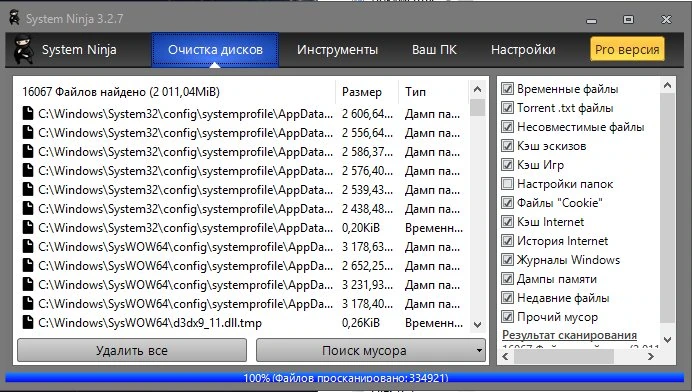Go to the Настройки tab
The width and height of the screenshot is (692, 392).
coord(523,49)
